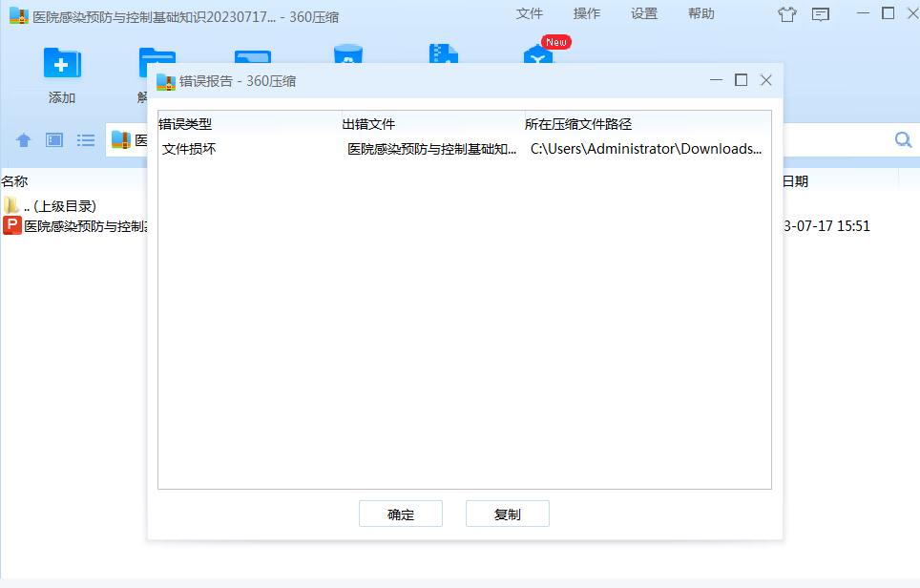The height and width of the screenshot is (588, 920).
Task: Switch to list view mode
Action: pyautogui.click(x=86, y=139)
